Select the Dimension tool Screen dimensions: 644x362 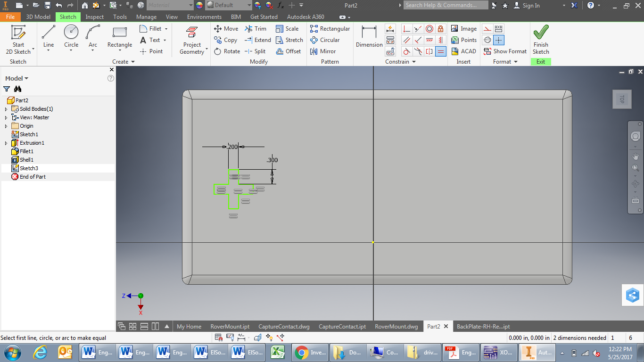pos(369,37)
